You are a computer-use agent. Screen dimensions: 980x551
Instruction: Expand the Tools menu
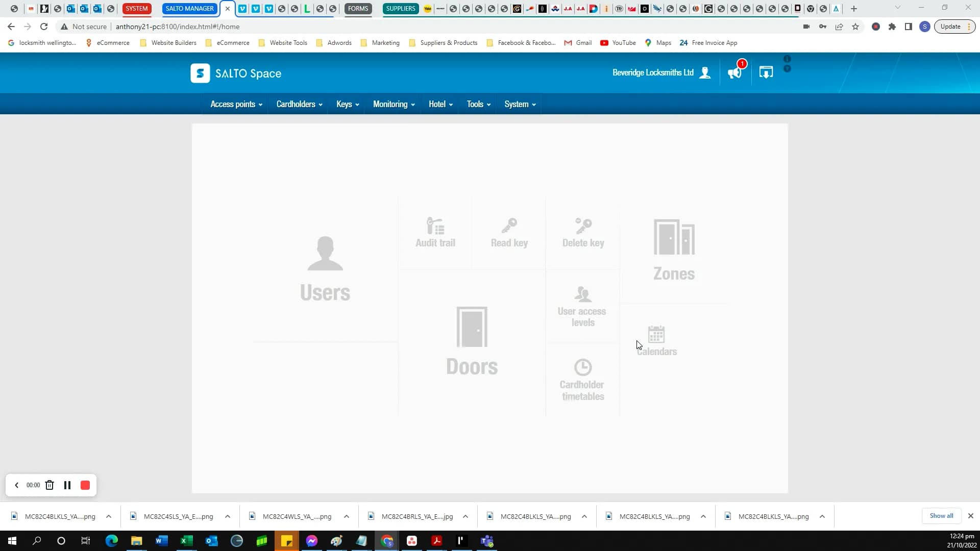click(x=477, y=104)
